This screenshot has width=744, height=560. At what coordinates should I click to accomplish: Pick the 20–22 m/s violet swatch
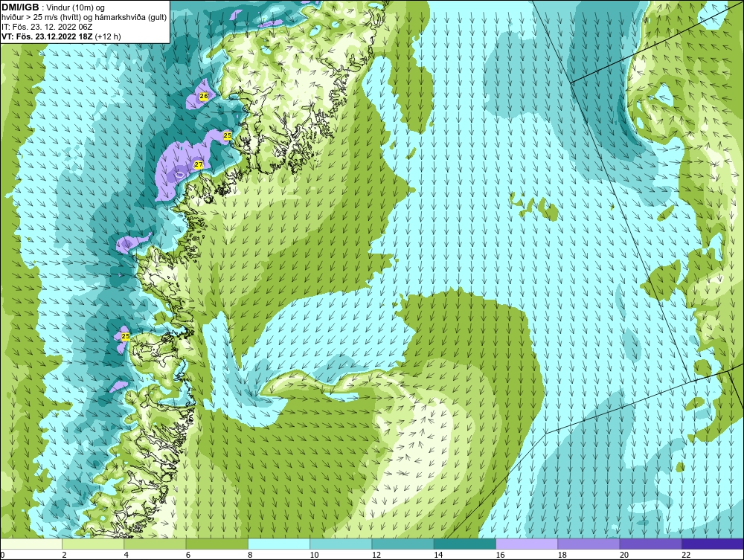tap(650, 544)
